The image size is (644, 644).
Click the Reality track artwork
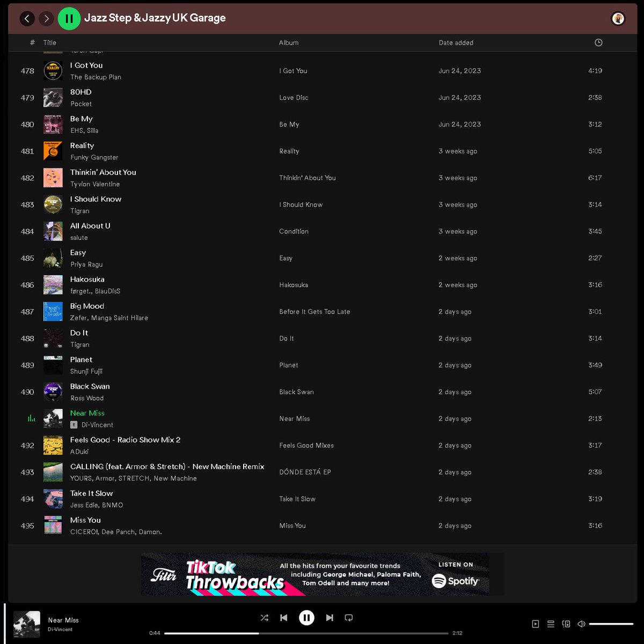pos(53,151)
